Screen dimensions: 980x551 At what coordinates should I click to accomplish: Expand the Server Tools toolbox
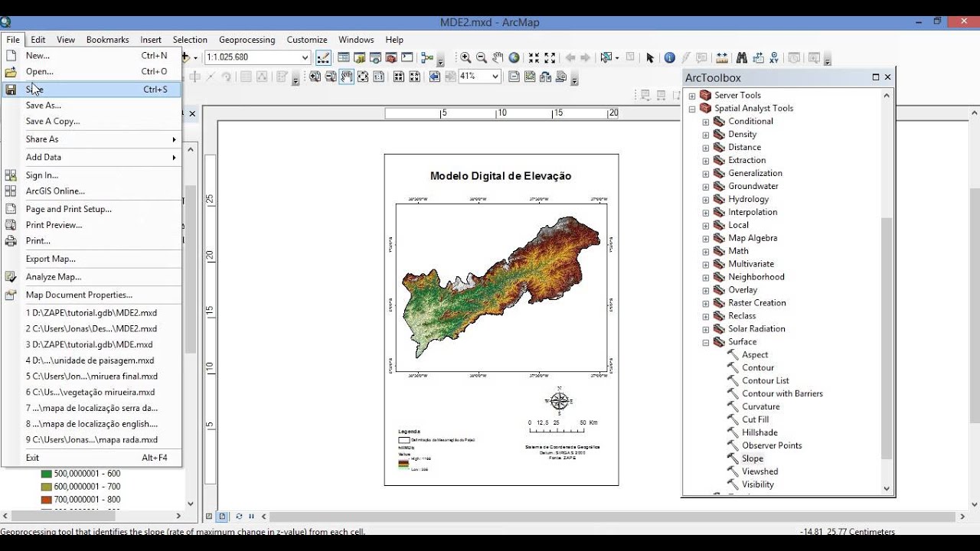tap(692, 96)
